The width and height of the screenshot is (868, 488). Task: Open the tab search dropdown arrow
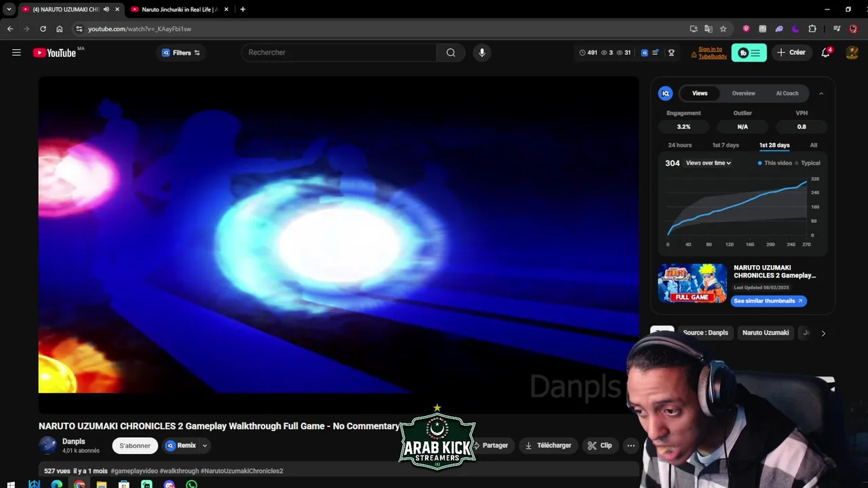(9, 9)
